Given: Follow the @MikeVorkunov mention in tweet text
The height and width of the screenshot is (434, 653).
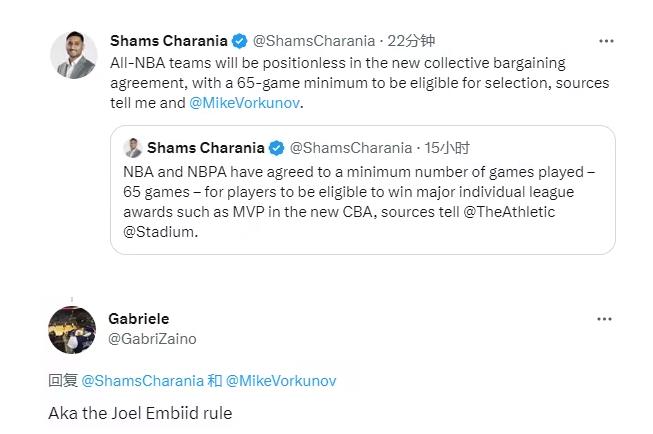Looking at the screenshot, I should click(244, 102).
